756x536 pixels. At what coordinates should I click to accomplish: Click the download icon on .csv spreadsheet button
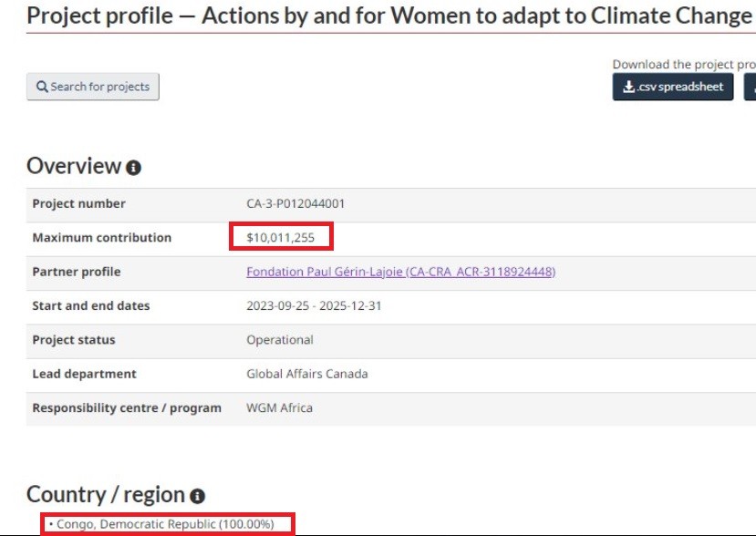point(628,87)
